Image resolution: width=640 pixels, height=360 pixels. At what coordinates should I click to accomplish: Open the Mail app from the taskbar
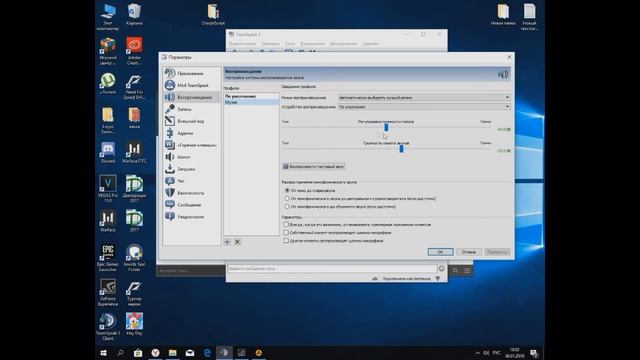190,353
